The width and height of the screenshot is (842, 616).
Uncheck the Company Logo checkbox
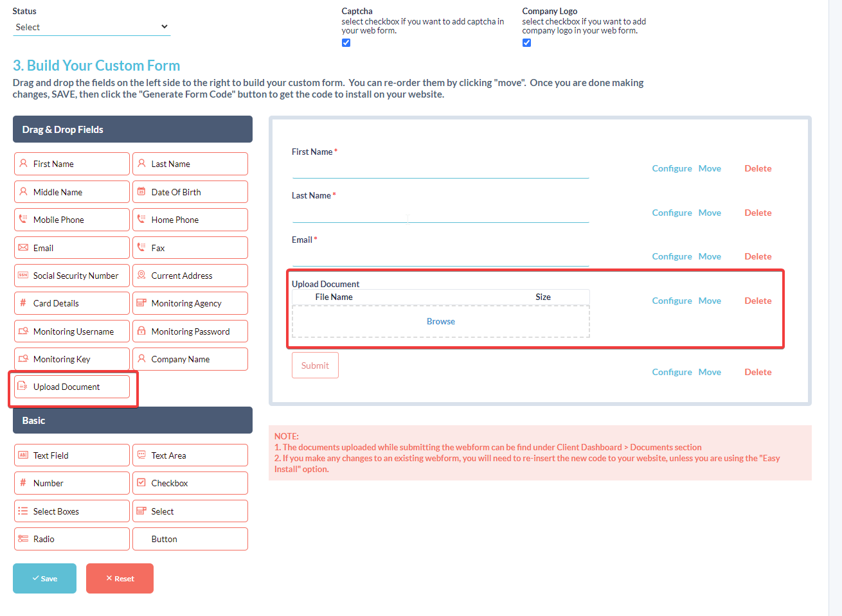coord(527,43)
